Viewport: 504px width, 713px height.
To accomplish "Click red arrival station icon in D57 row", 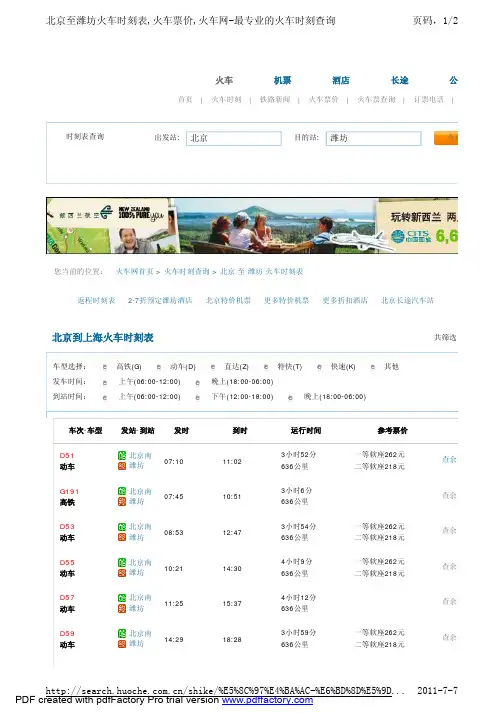I will (x=122, y=608).
